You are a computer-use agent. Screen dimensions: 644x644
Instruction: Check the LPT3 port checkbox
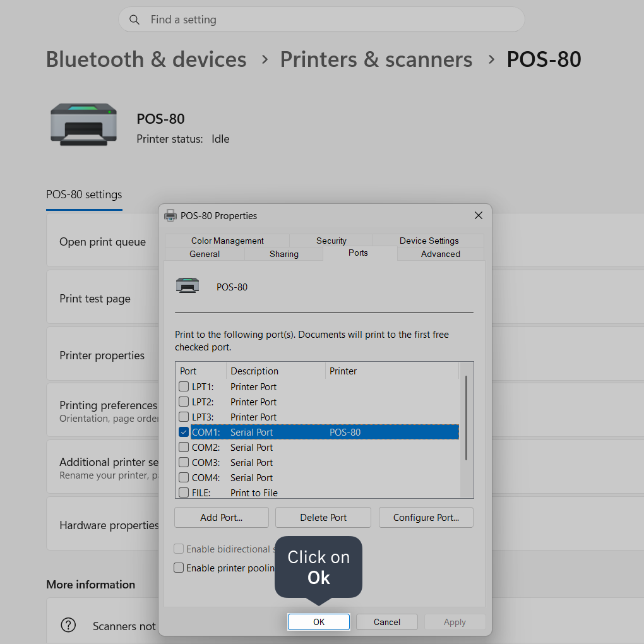pyautogui.click(x=184, y=417)
